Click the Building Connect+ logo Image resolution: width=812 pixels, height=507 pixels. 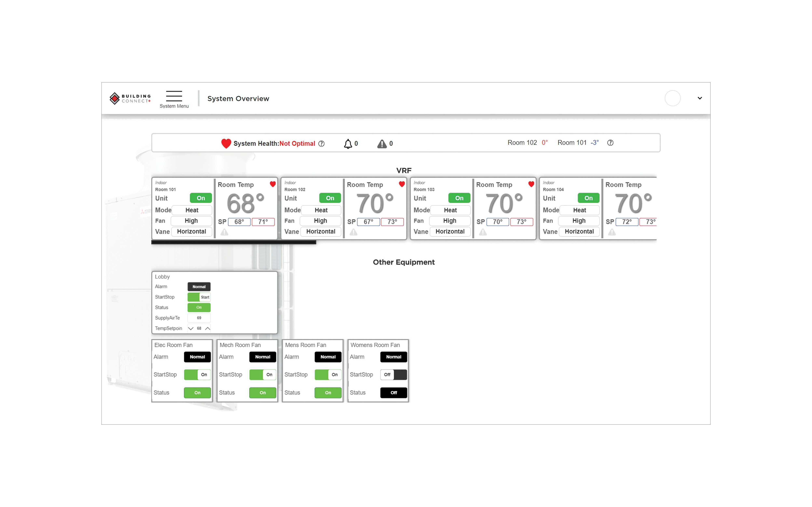130,98
